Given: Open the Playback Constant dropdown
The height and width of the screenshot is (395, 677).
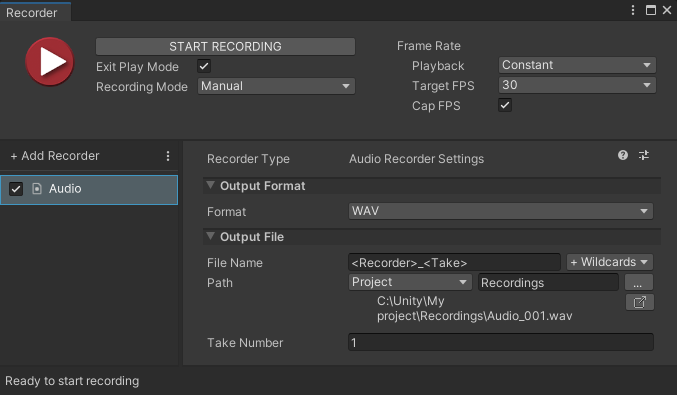Looking at the screenshot, I should click(577, 65).
